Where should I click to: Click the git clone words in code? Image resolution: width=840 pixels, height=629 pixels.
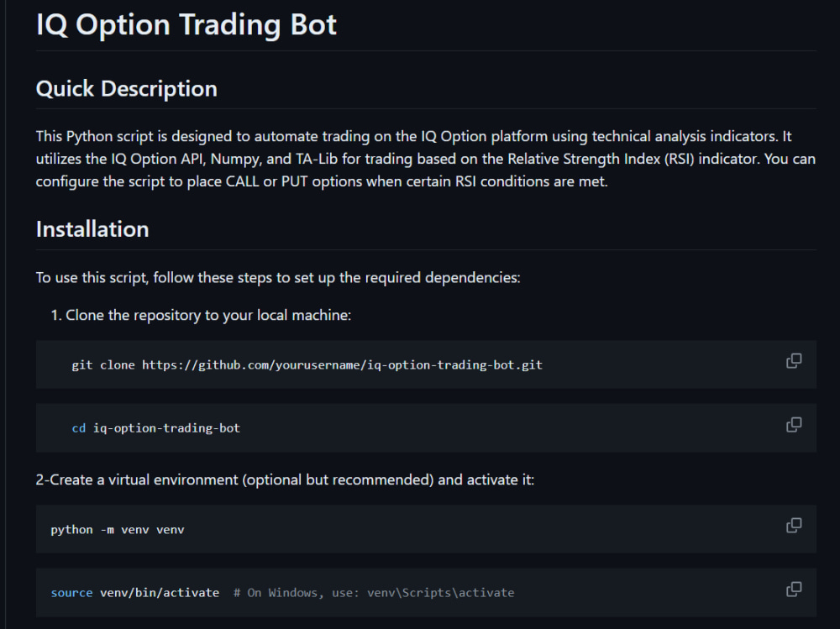point(102,365)
